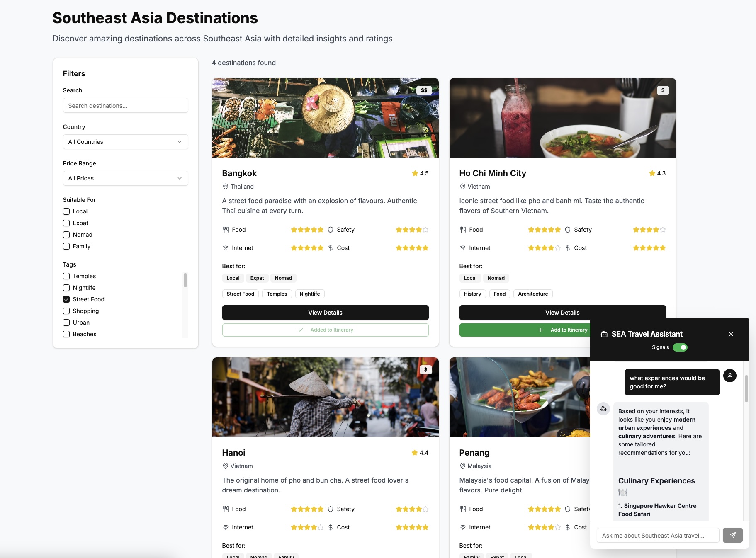756x558 pixels.
Task: Select the Nightlife tag on Bangkok card
Action: tap(310, 294)
